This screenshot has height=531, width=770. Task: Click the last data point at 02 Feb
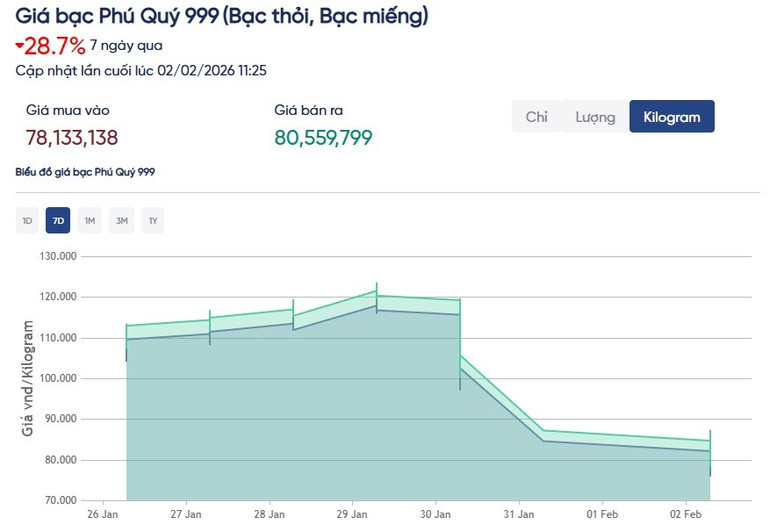point(710,441)
